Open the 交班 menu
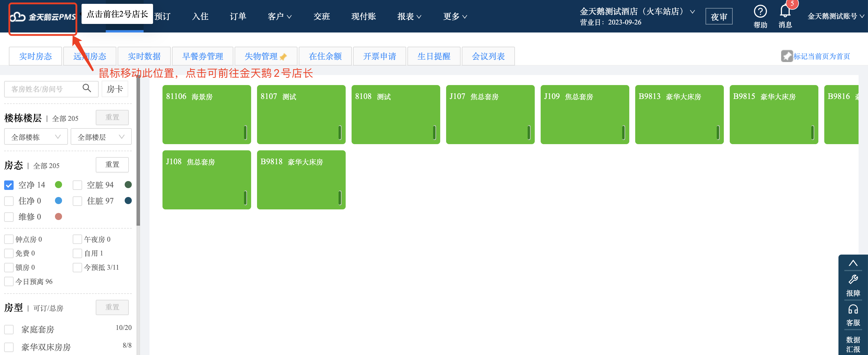The height and width of the screenshot is (355, 868). (321, 17)
